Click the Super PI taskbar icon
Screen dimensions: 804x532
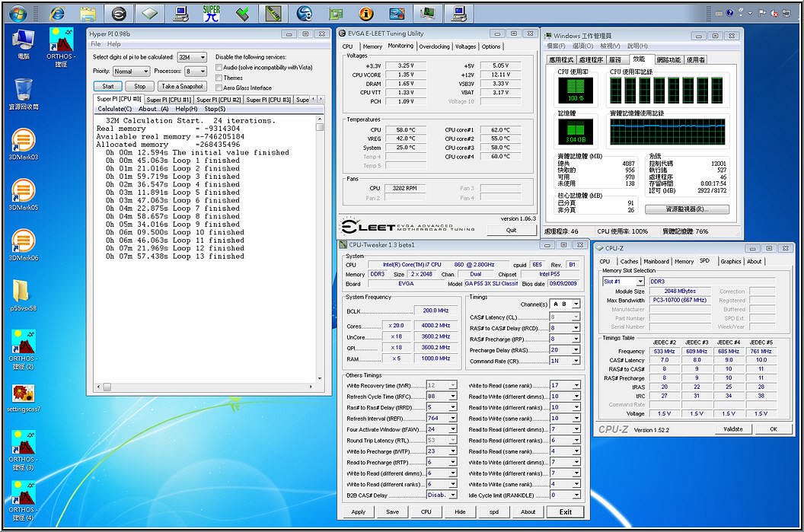[211, 14]
